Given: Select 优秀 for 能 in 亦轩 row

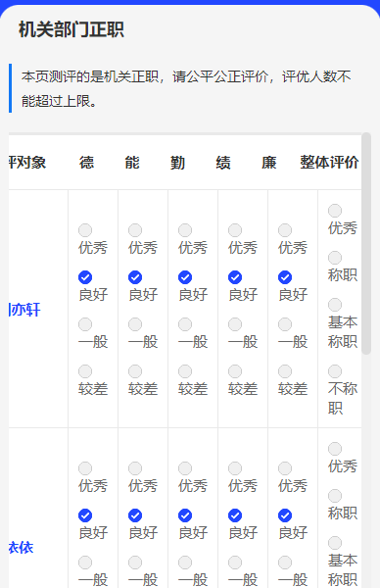Looking at the screenshot, I should pos(135,230).
